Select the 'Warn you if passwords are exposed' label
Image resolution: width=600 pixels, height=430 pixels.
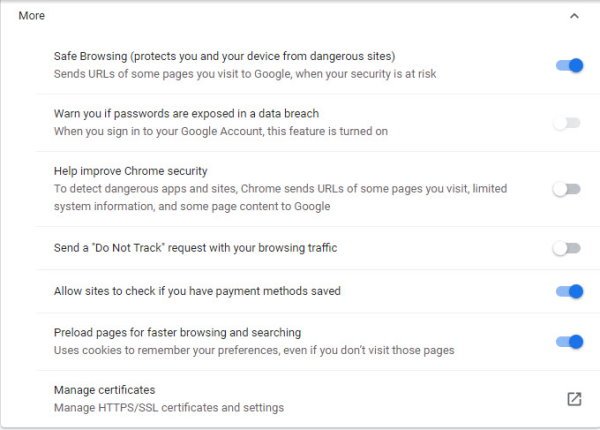click(186, 114)
